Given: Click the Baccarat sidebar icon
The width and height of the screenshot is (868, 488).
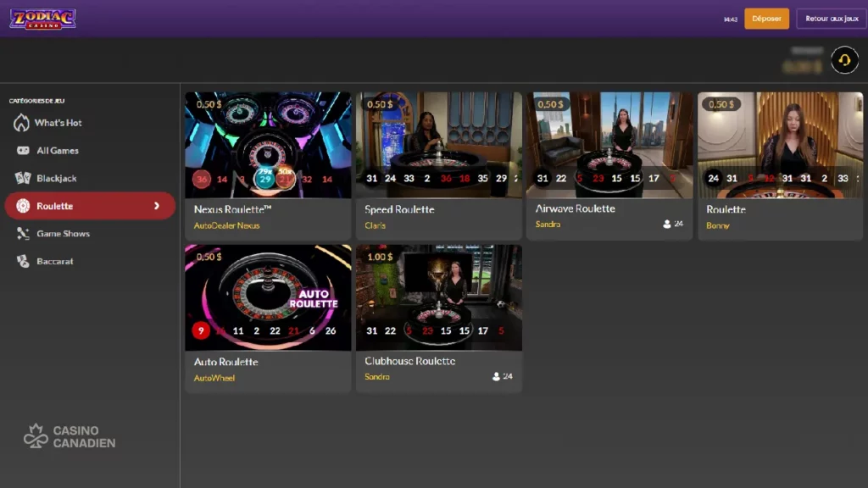Looking at the screenshot, I should (23, 262).
